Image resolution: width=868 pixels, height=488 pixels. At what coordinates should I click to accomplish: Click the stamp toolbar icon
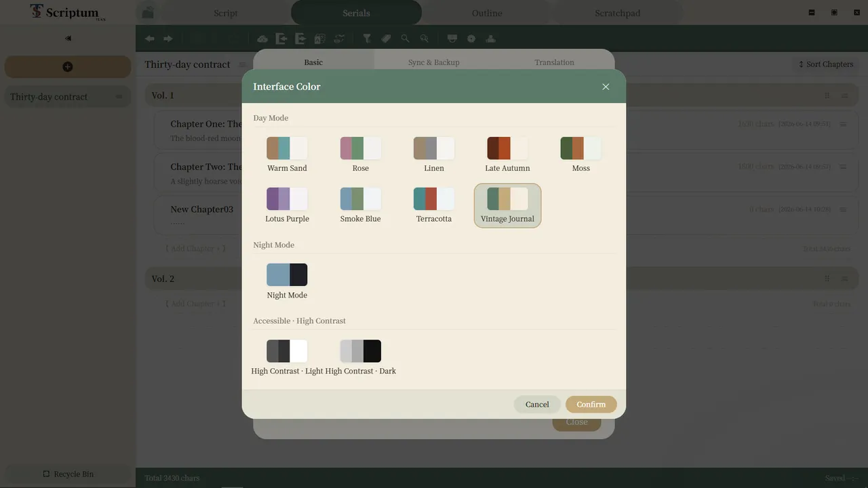(490, 39)
